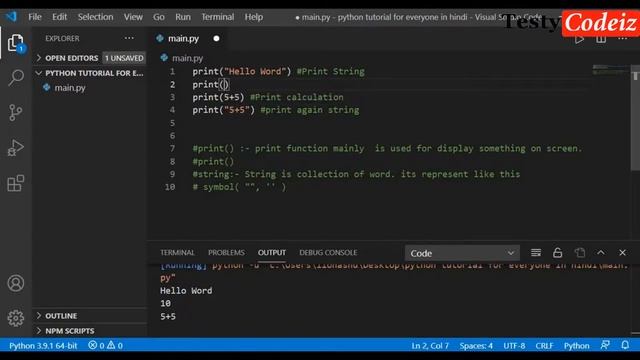This screenshot has width=640, height=360.
Task: Click the output line showing 10
Action: tap(165, 303)
